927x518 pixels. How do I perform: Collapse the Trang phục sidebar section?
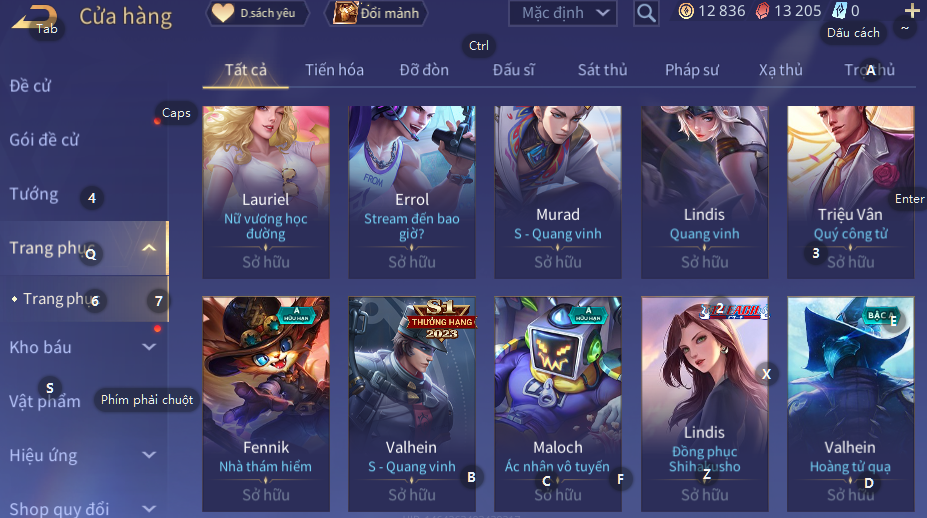pos(149,248)
